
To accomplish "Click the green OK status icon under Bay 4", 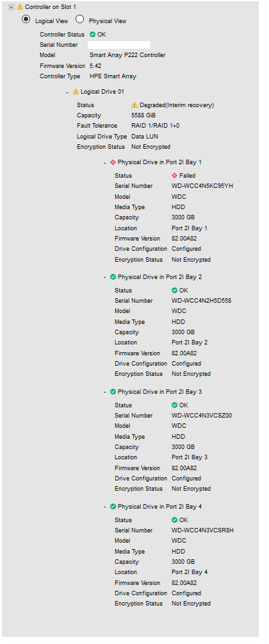I will coord(175,520).
